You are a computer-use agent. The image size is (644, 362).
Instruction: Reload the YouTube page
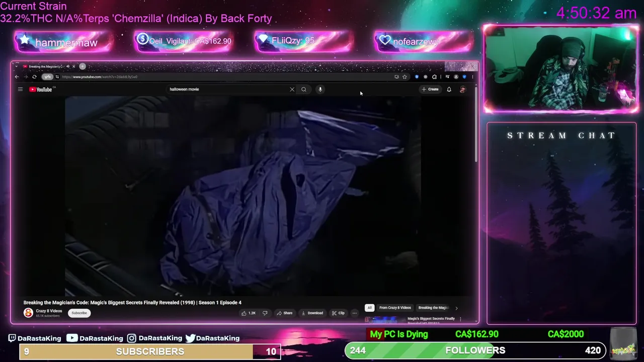(34, 77)
